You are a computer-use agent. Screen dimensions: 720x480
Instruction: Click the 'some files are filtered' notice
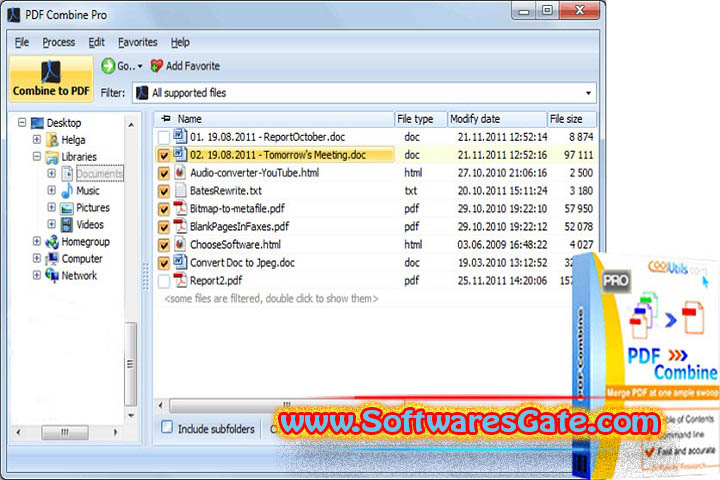(x=271, y=299)
